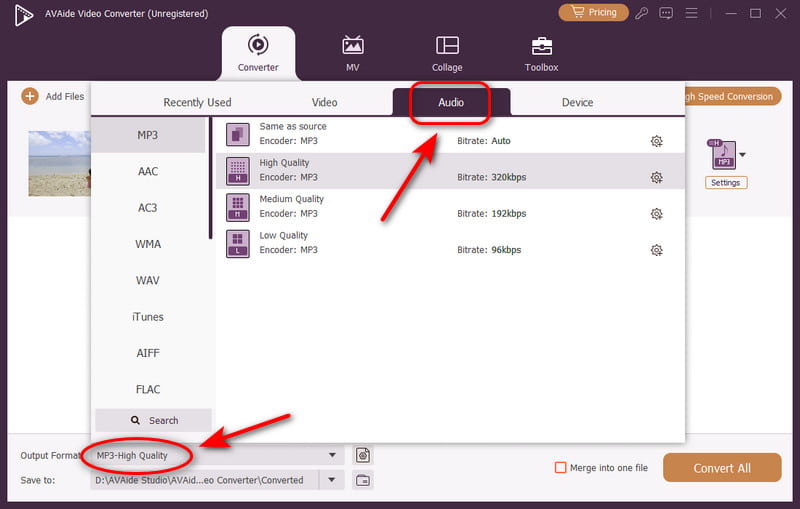Click the Convert All button
The height and width of the screenshot is (509, 800).
coord(722,468)
